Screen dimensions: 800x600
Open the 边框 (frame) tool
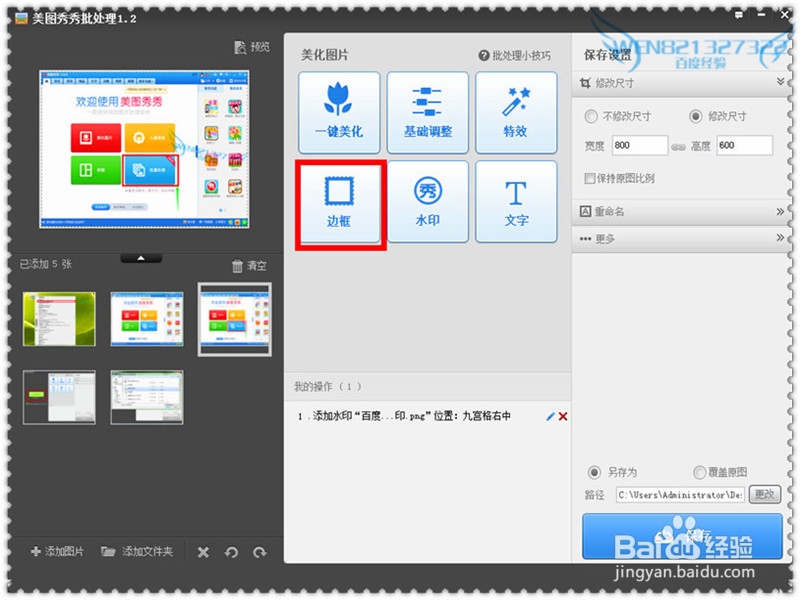[340, 201]
